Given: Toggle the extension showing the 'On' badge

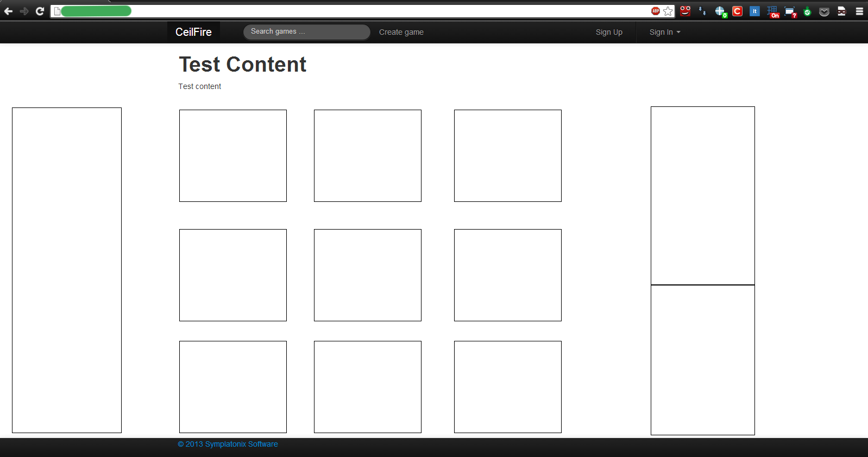Looking at the screenshot, I should [x=772, y=11].
